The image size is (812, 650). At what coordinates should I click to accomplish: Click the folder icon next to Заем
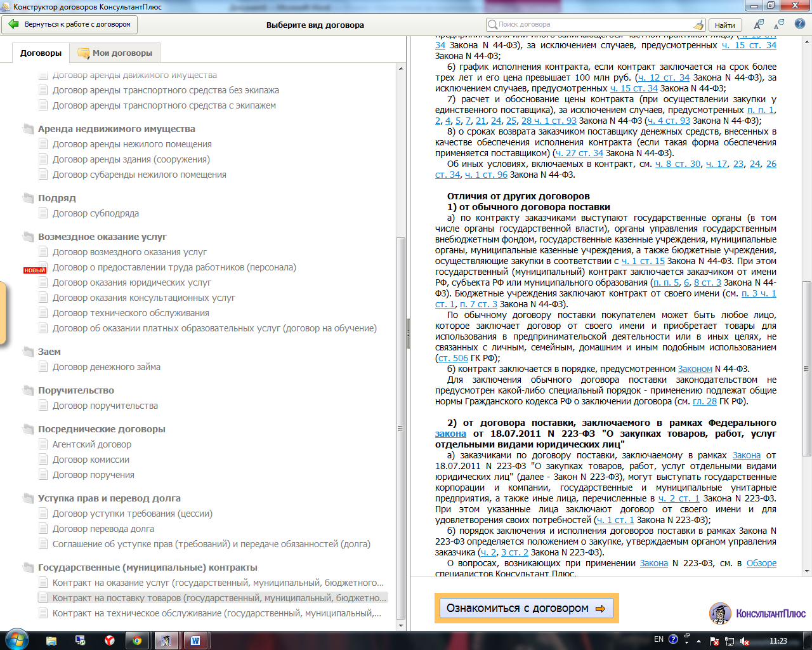[x=29, y=351]
